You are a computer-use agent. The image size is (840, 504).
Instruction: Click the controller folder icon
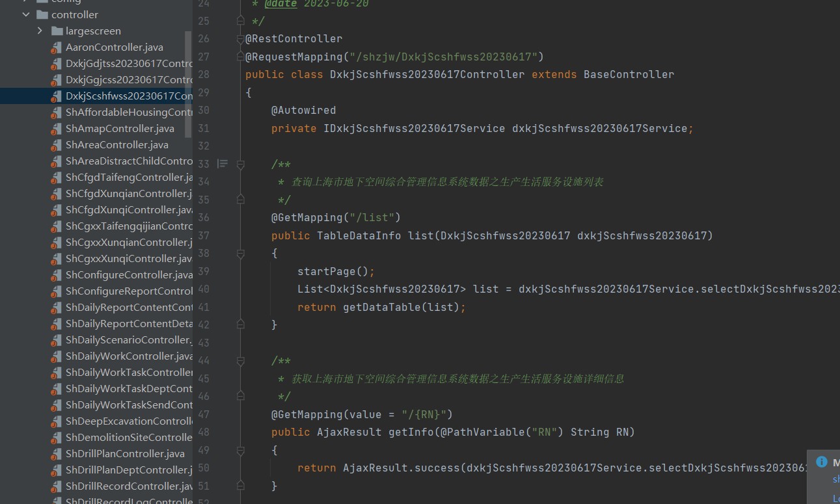coord(42,14)
